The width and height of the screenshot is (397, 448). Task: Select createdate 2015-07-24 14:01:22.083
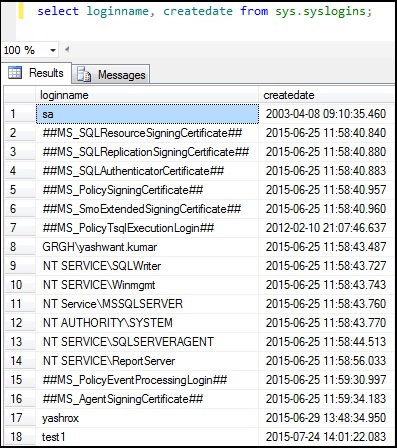(326, 437)
